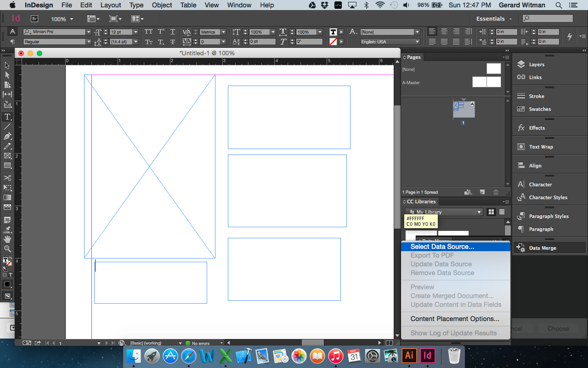
Task: Open the Minion Pro font family dropdown
Action: 89,32
